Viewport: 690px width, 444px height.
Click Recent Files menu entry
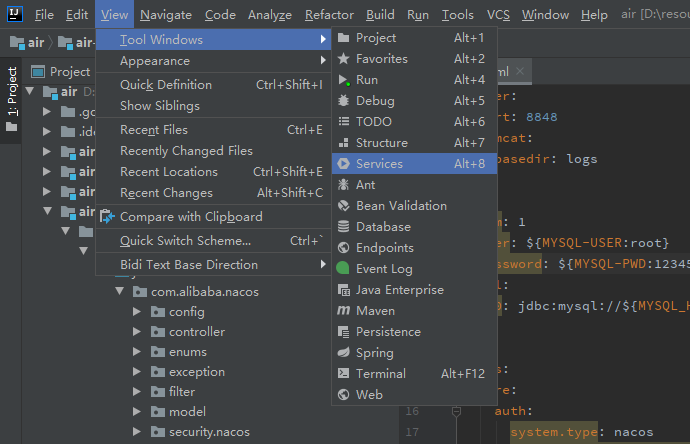tap(154, 130)
